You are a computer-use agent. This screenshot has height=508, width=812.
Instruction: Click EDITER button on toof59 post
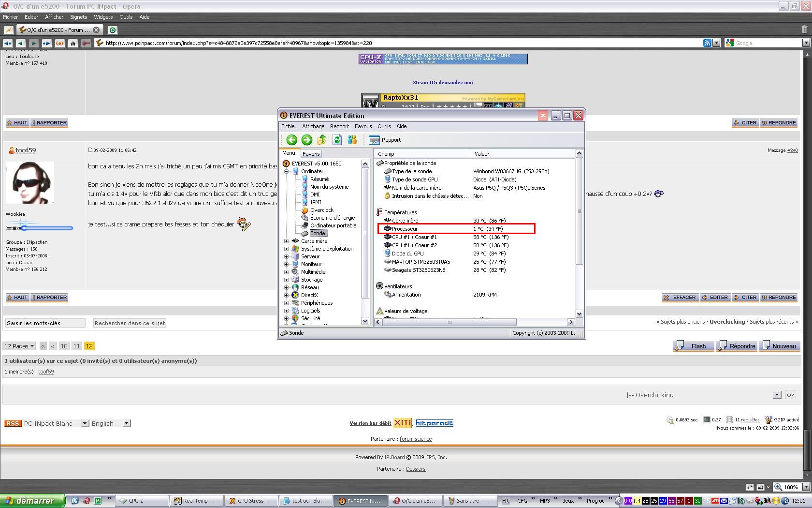pyautogui.click(x=715, y=298)
